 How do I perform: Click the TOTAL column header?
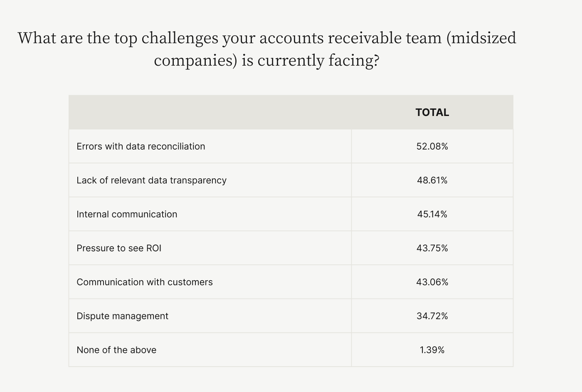click(432, 112)
